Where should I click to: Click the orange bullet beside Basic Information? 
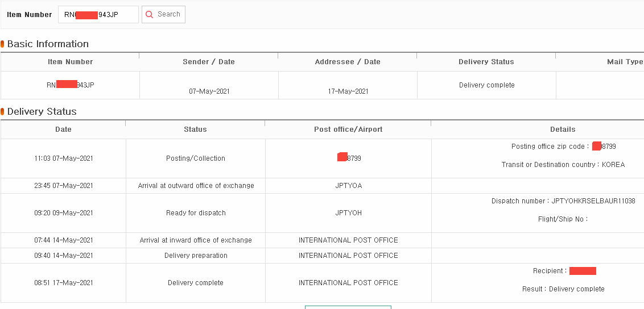tap(2, 44)
